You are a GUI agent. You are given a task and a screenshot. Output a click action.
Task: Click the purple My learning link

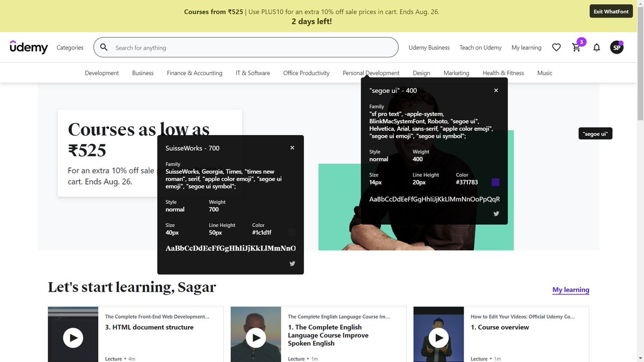click(x=571, y=290)
